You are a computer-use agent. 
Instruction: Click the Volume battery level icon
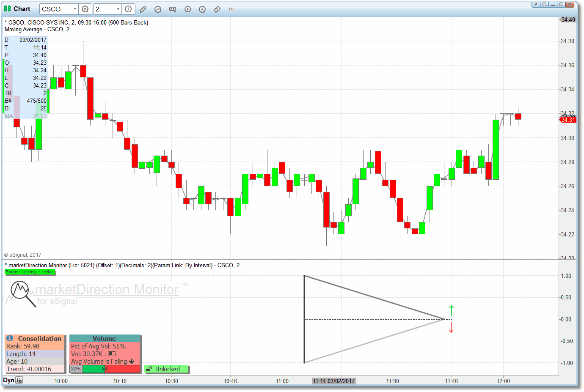click(112, 354)
